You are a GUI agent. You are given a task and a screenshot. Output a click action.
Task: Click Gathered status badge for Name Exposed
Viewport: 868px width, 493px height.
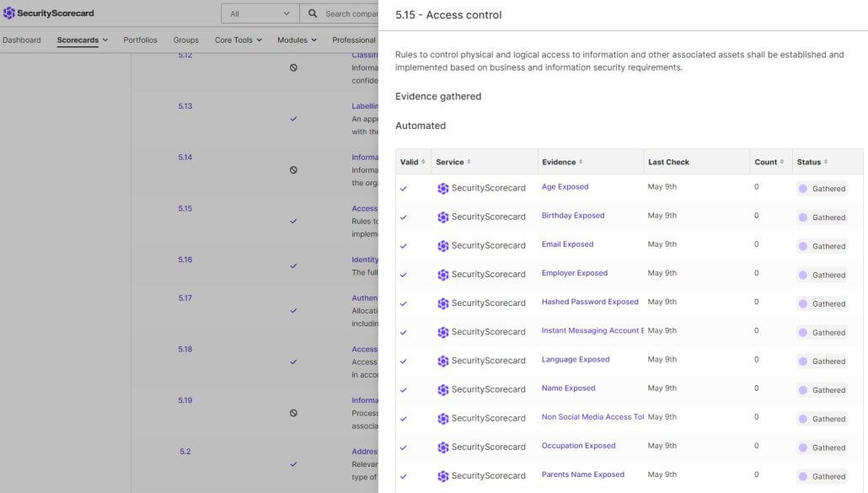click(x=822, y=390)
